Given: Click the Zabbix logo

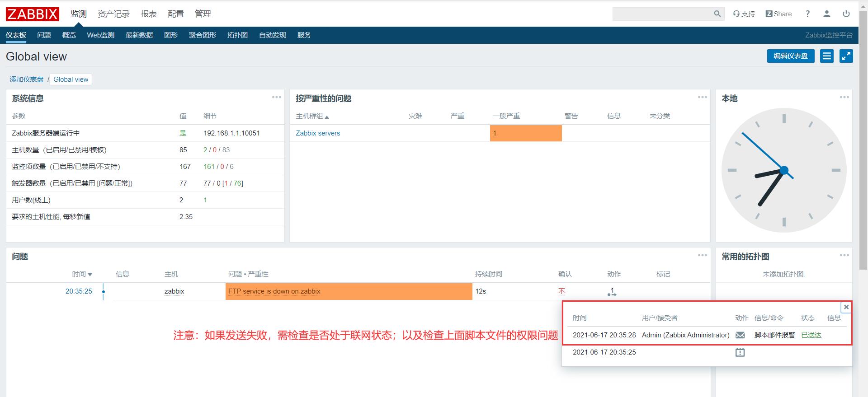Looking at the screenshot, I should pyautogui.click(x=32, y=14).
